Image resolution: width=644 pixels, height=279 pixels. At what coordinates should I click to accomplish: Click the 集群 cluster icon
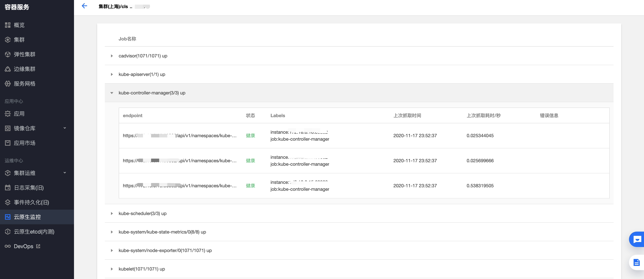click(x=8, y=40)
